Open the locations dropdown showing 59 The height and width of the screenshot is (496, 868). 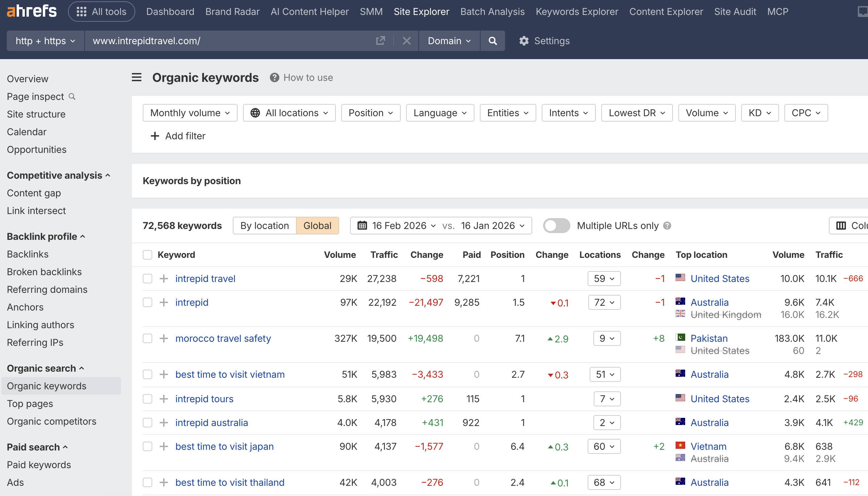(x=604, y=278)
